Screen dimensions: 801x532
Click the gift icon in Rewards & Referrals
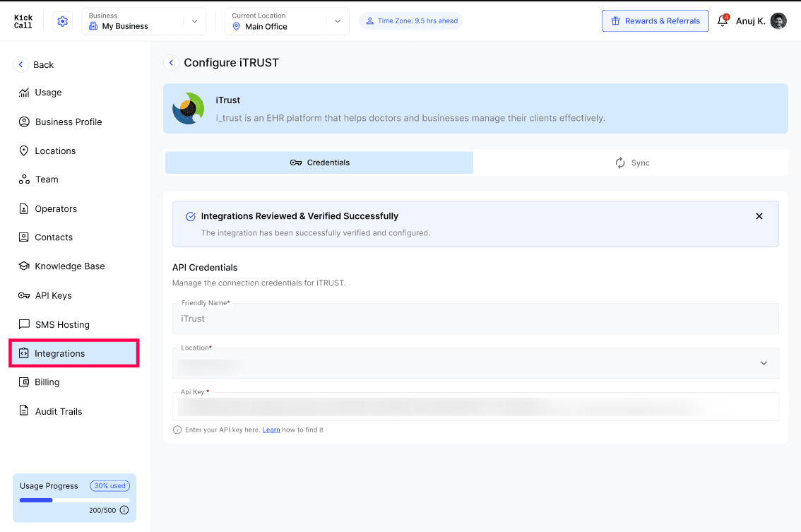coord(615,21)
